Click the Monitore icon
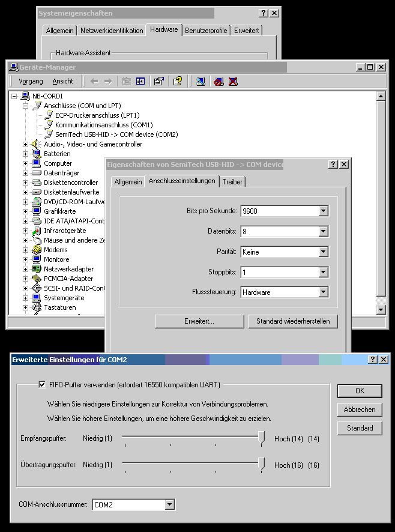This screenshot has width=395, height=532. pos(36,259)
